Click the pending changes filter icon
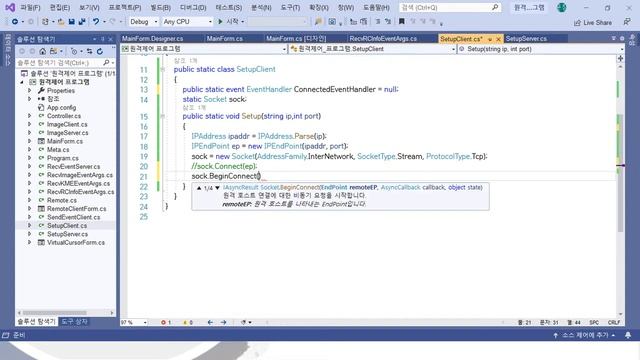640x360 pixels. pyautogui.click(x=74, y=51)
